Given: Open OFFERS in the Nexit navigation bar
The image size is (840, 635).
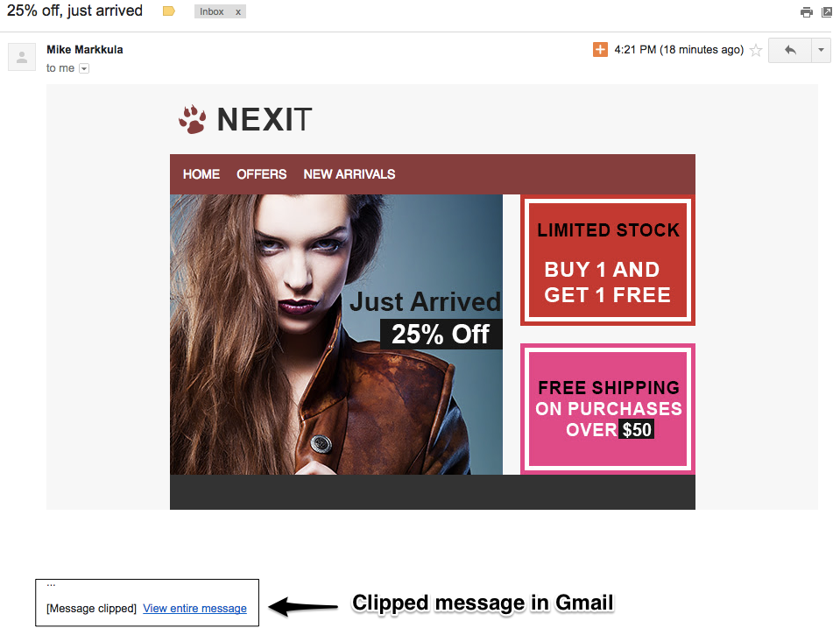Looking at the screenshot, I should (x=261, y=174).
